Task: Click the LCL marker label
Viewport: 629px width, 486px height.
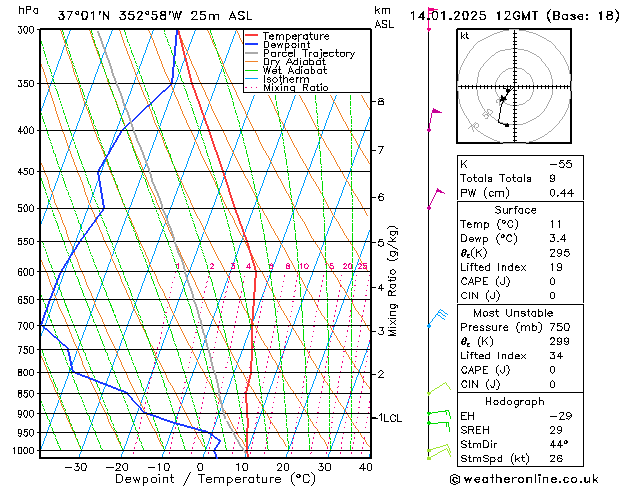Action: click(393, 418)
